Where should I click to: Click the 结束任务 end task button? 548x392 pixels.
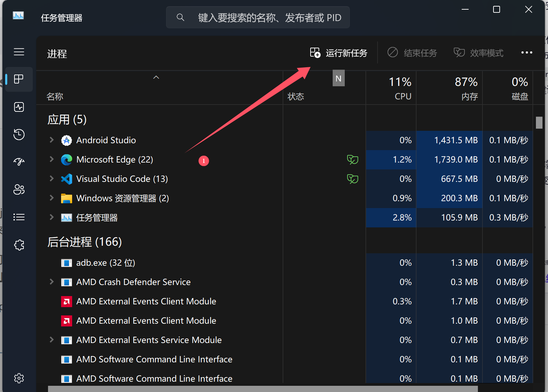coord(412,53)
